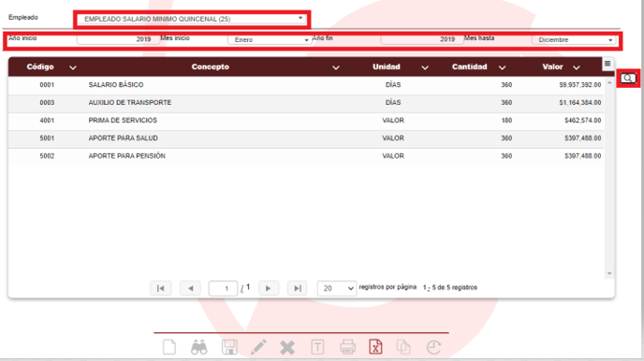Select the APORTE PARA PENSIÓN row
This screenshot has height=361, width=644.
click(x=306, y=156)
